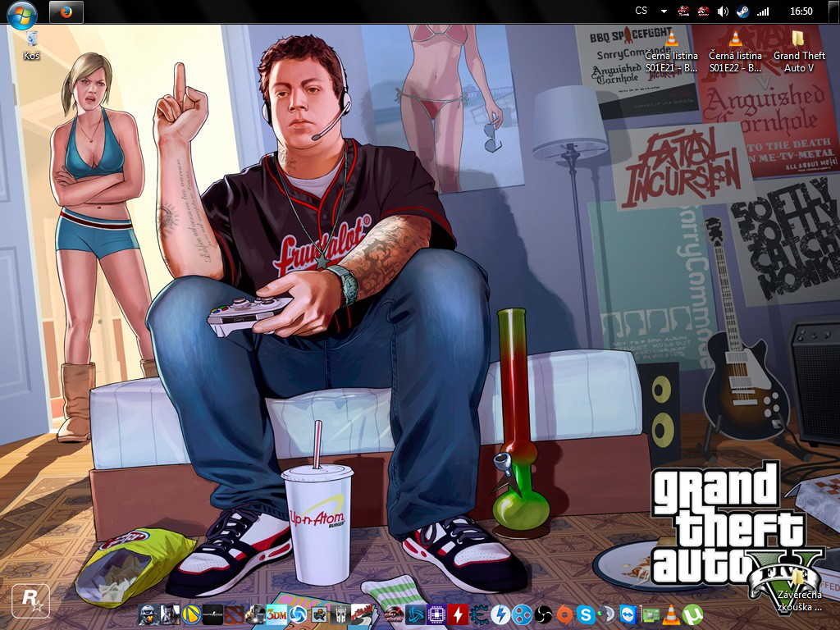Launch OBS Studio from the dock

coord(542,614)
